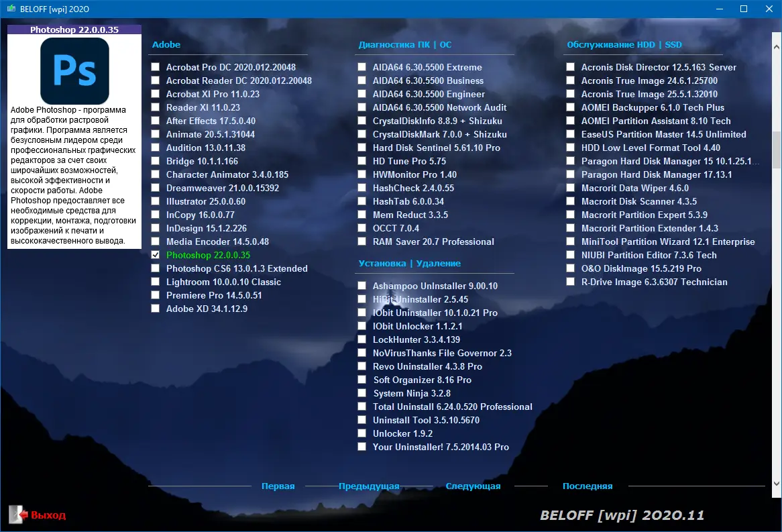
Task: Click RAM Saver 20.7 Professional label
Action: 433,242
